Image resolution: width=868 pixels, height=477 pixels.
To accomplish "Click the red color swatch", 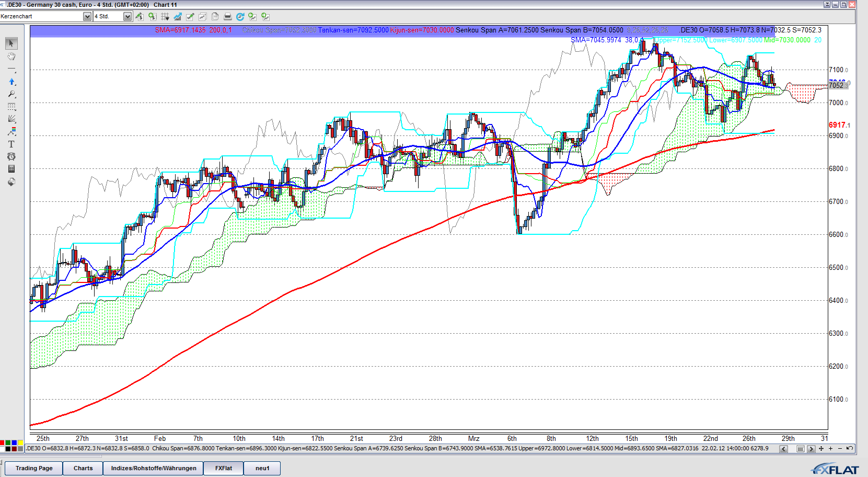I will pyautogui.click(x=2, y=443).
